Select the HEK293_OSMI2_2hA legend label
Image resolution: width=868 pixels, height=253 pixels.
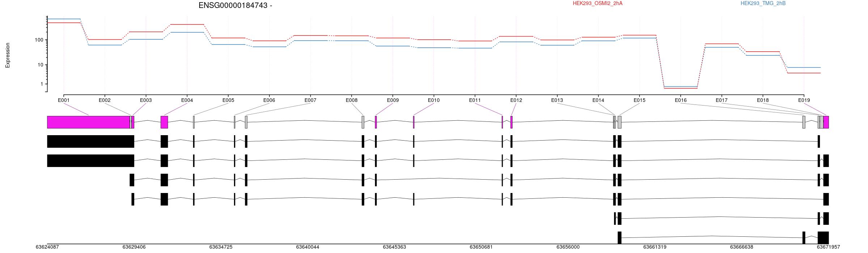pos(597,3)
